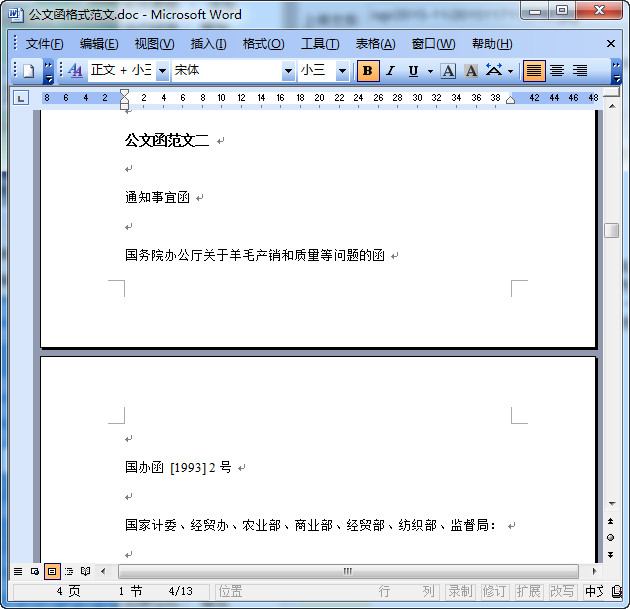Viewport: 630px width, 609px height.
Task: Click the line 通知事宜函
Action: [x=157, y=197]
